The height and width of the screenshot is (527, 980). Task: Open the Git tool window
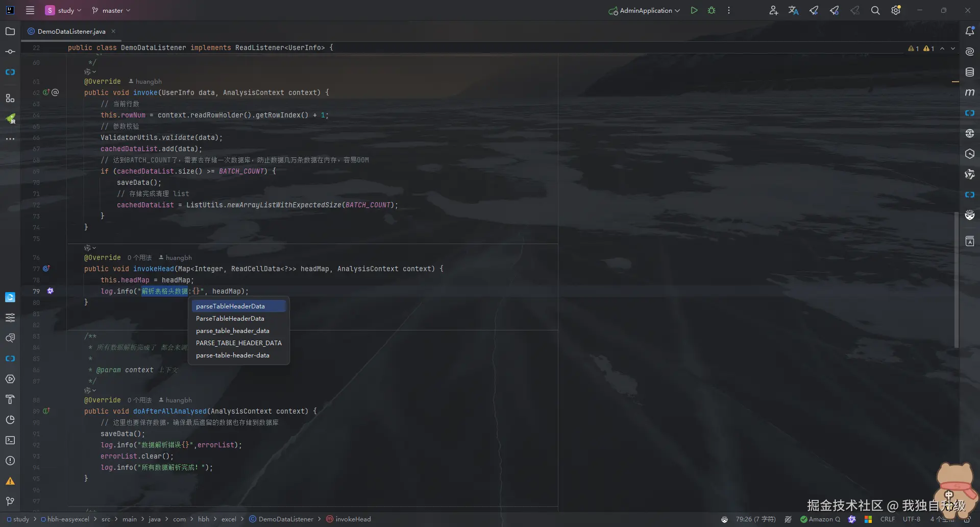(x=10, y=501)
